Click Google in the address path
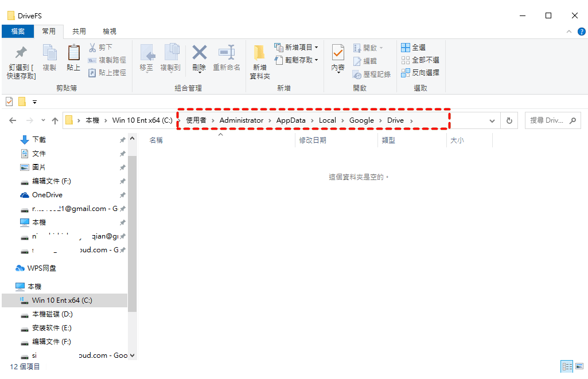The height and width of the screenshot is (379, 588). pos(361,120)
